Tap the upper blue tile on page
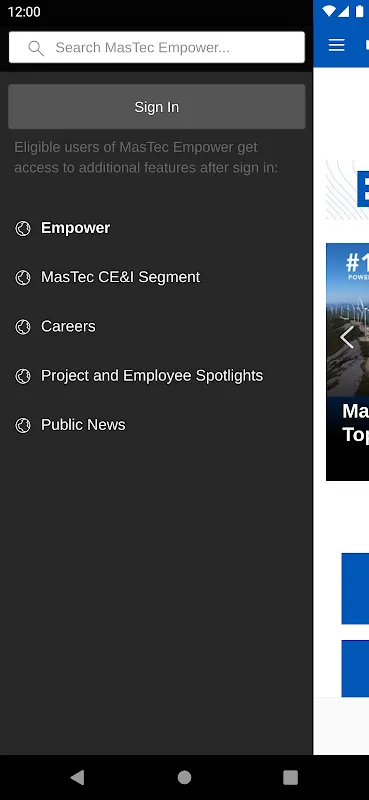This screenshot has height=800, width=369. click(355, 588)
